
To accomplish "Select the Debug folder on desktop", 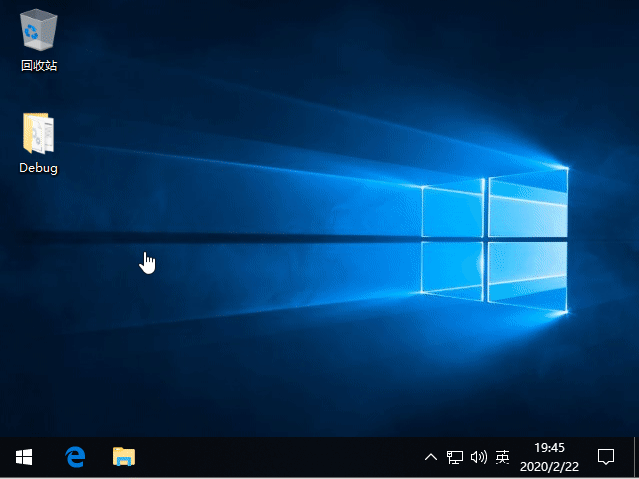I will pos(39,143).
